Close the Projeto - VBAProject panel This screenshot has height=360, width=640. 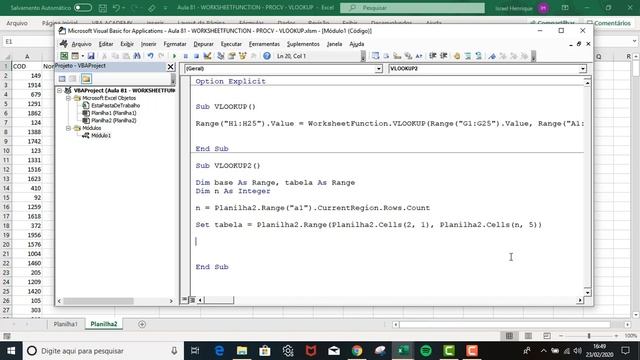[171, 67]
